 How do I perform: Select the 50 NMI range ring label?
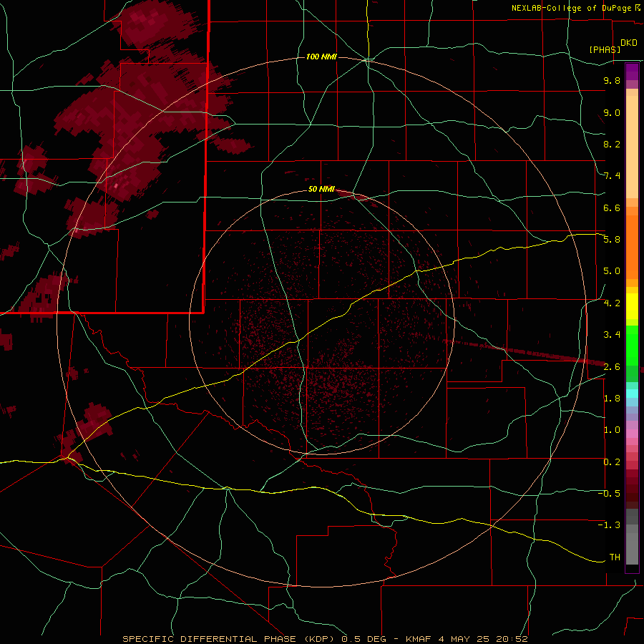[321, 189]
